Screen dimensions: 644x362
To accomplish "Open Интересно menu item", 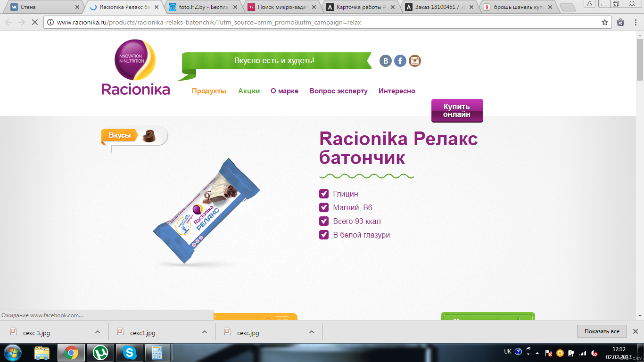I will pos(397,91).
